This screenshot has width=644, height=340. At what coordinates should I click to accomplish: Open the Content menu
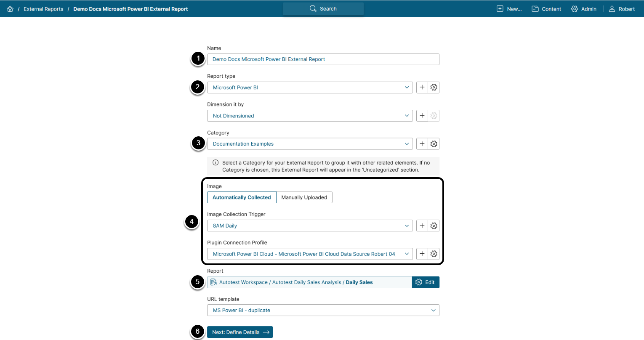click(546, 9)
